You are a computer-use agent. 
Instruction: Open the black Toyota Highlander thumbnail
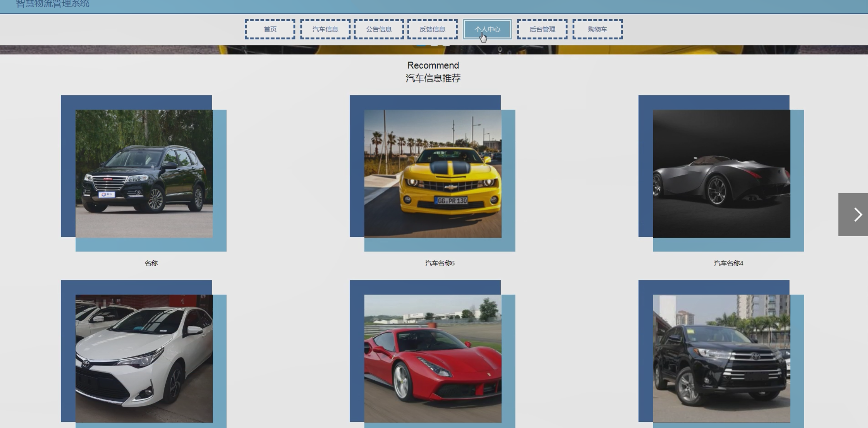click(721, 358)
